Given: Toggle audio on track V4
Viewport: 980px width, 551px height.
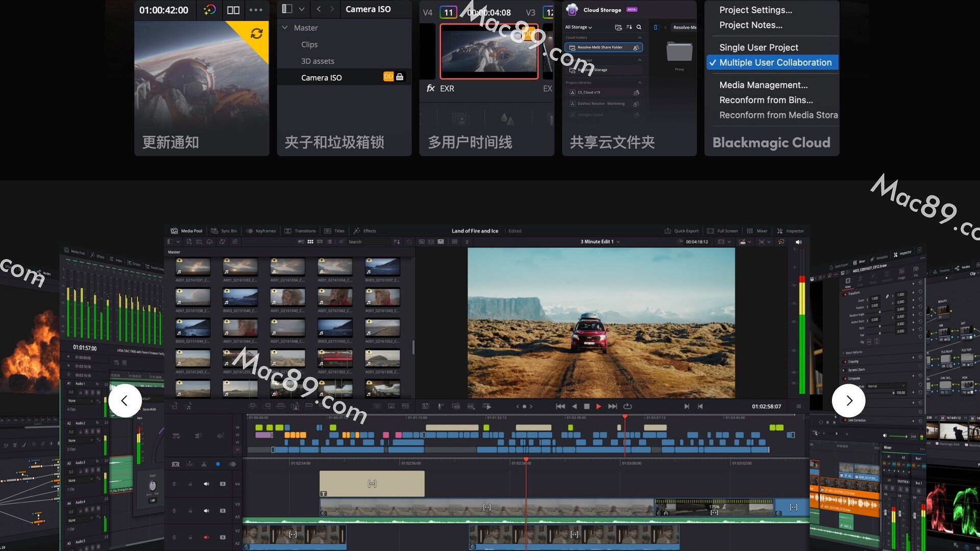Looking at the screenshot, I should click(206, 484).
